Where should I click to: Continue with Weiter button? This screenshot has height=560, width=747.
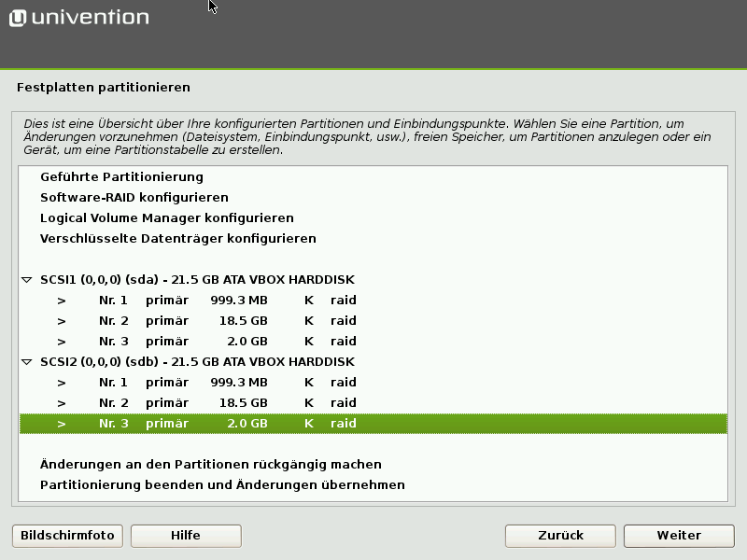[679, 536]
